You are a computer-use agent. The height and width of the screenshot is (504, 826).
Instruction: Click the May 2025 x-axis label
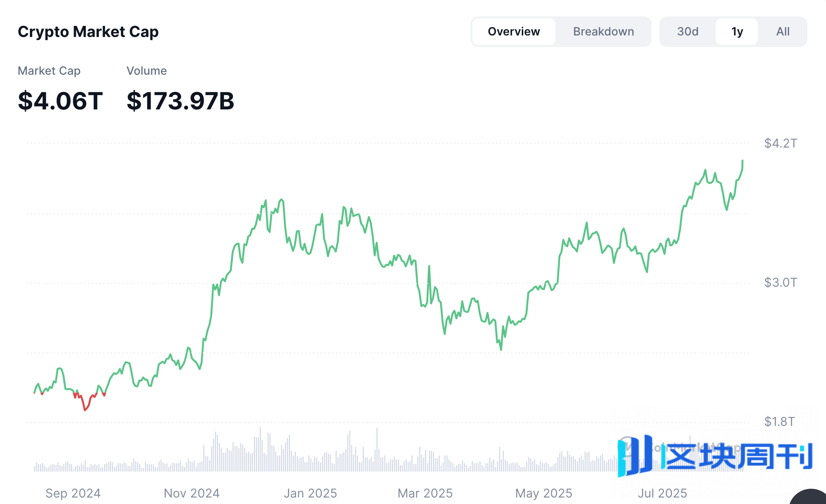(543, 493)
